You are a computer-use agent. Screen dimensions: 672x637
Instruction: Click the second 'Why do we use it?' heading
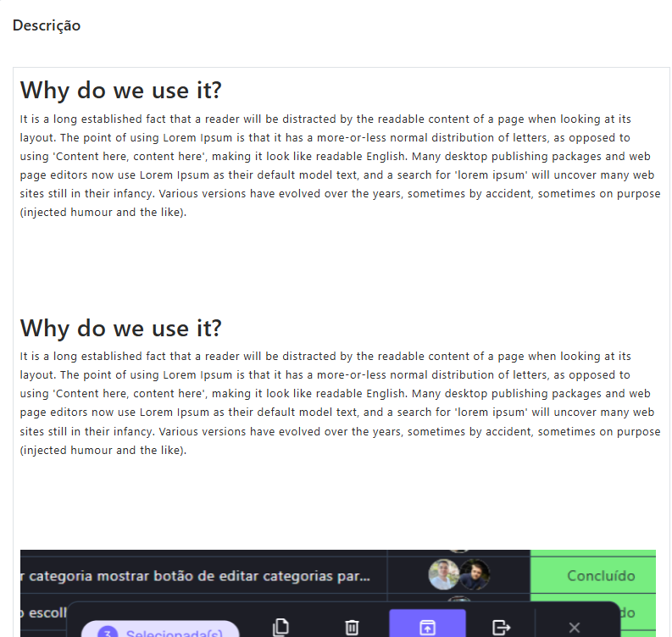pyautogui.click(x=121, y=328)
